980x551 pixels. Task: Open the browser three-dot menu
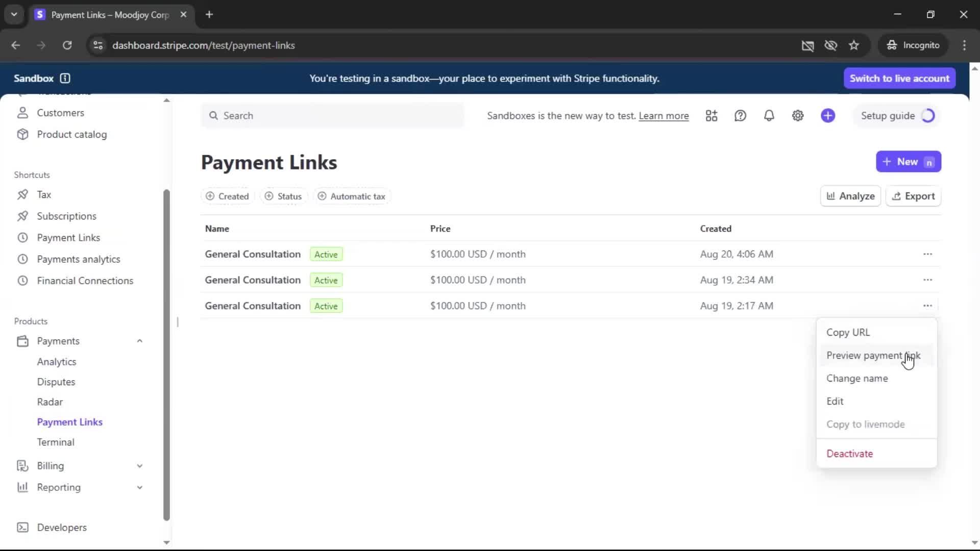[964, 45]
